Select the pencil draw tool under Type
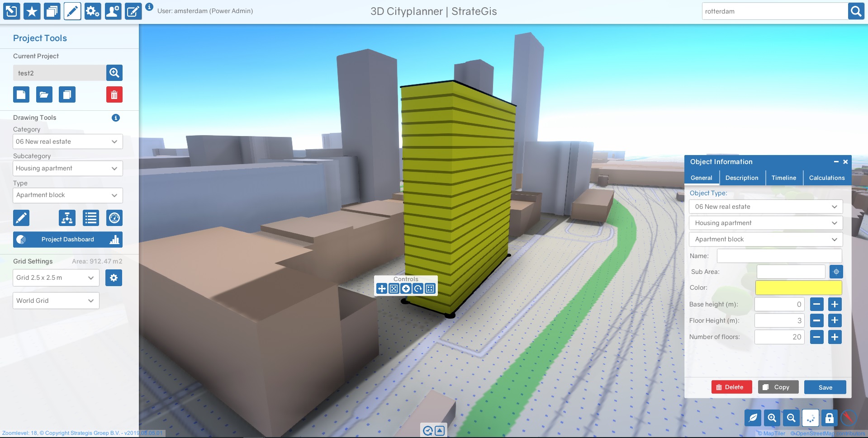This screenshot has height=438, width=868. [21, 218]
